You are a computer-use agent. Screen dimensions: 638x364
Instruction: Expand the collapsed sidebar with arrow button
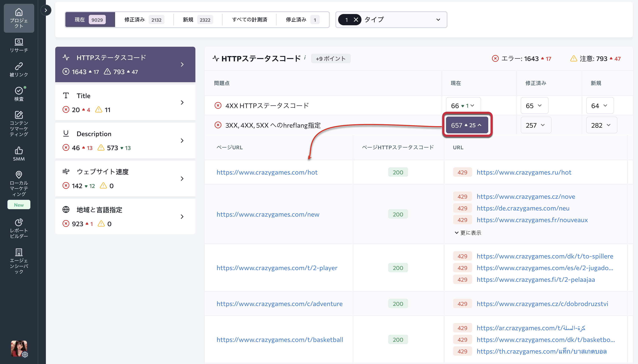[46, 10]
